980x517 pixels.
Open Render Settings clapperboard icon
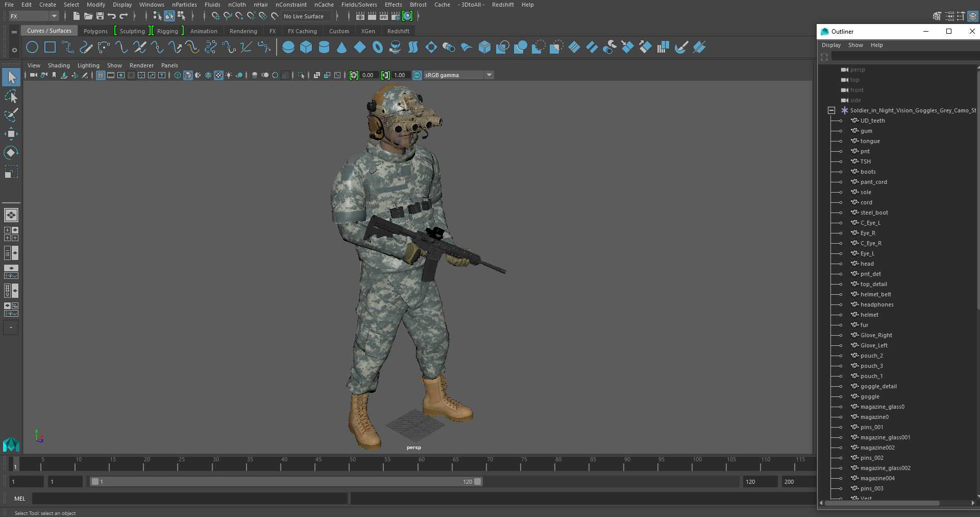(x=396, y=16)
